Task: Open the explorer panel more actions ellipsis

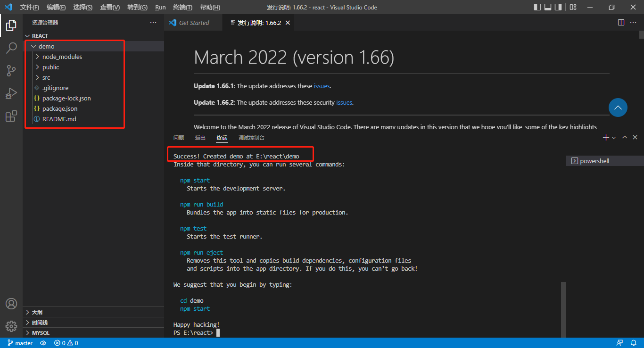Action: click(x=153, y=23)
